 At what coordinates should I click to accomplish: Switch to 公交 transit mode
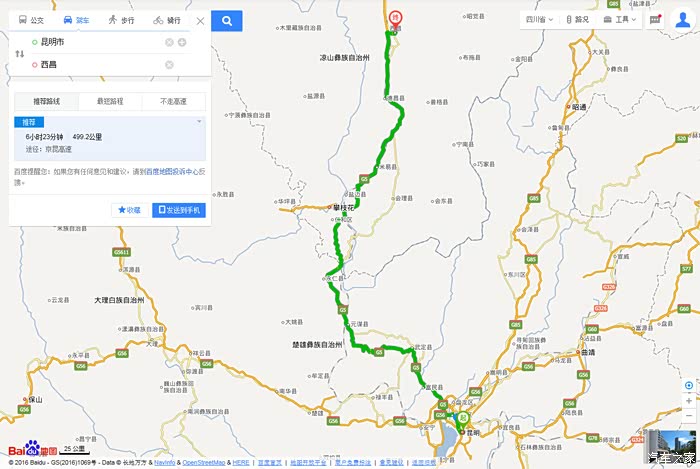point(31,20)
